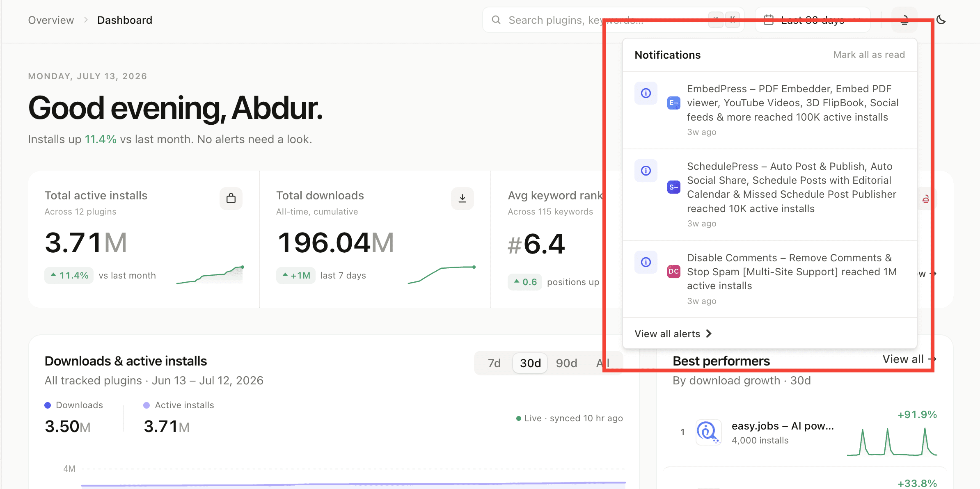Focus the Search plugins, keywords field
This screenshot has width=980, height=489.
pos(613,20)
